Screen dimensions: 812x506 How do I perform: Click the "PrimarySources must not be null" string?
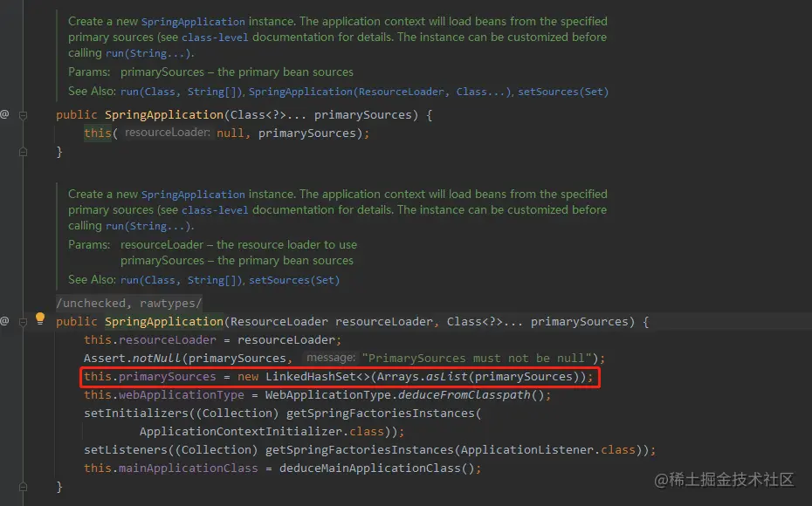point(477,358)
